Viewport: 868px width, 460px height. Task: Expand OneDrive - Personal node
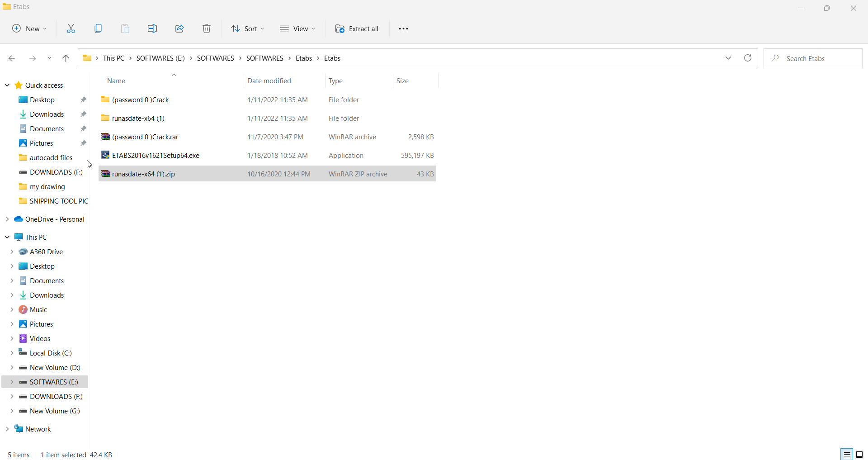click(x=7, y=219)
